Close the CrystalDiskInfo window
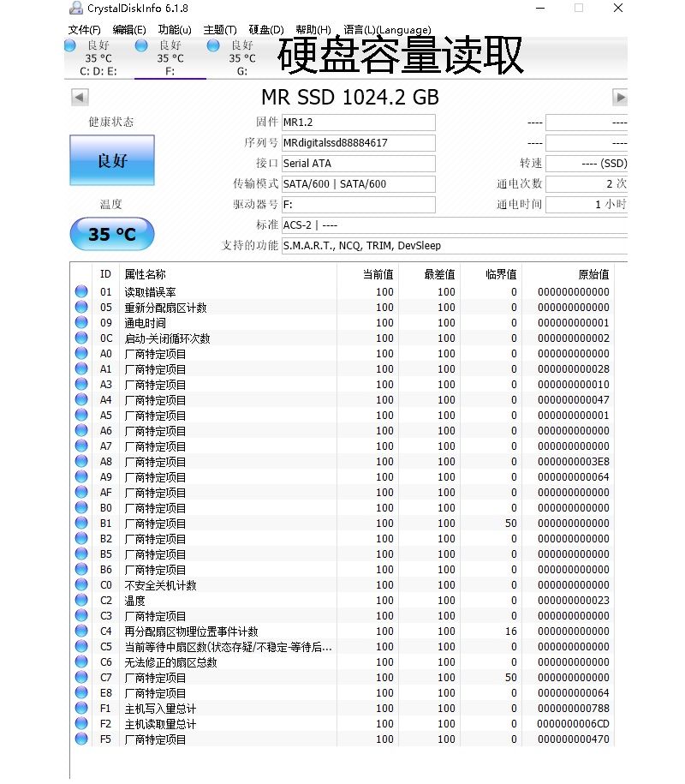 coord(618,8)
